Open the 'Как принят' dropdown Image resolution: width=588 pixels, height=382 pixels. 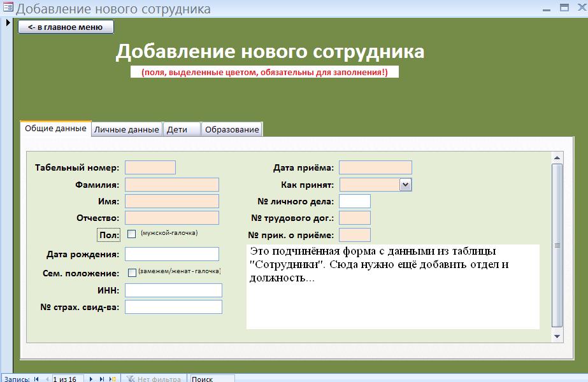(x=405, y=185)
